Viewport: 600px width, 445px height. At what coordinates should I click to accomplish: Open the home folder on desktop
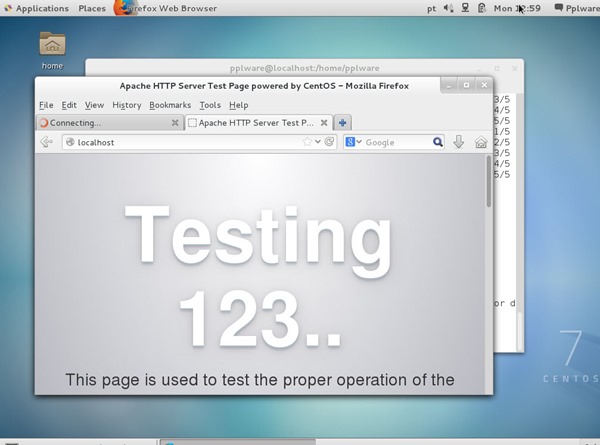(x=52, y=45)
